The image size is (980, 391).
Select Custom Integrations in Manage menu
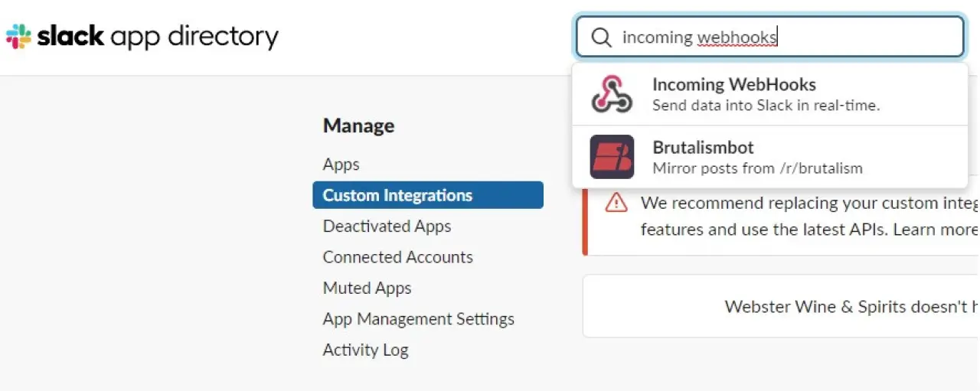[x=428, y=195]
